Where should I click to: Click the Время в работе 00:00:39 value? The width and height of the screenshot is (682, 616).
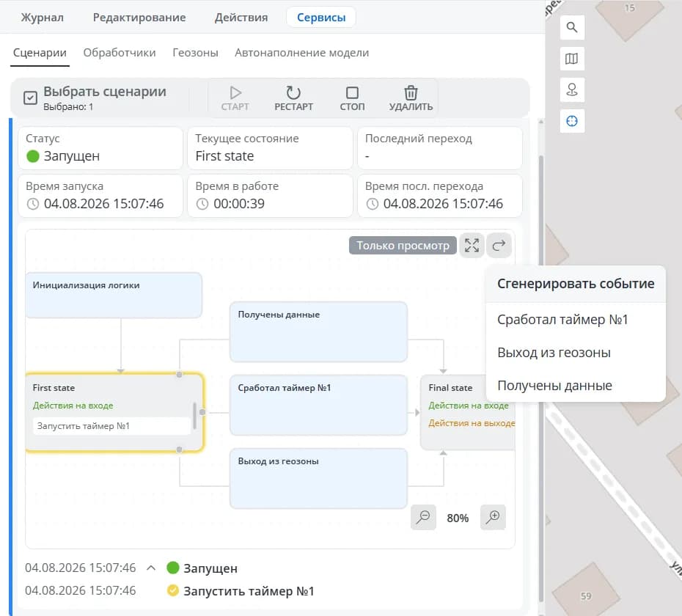point(239,204)
